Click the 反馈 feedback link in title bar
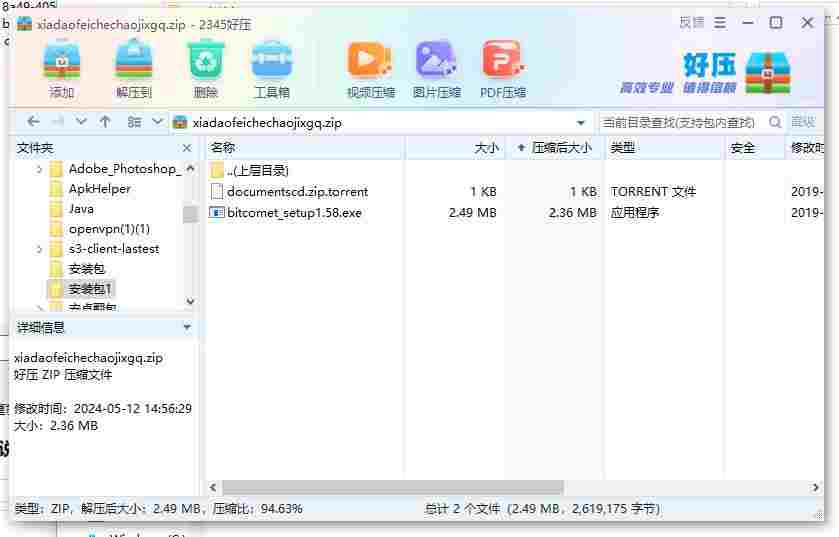The height and width of the screenshot is (537, 839). coord(692,23)
